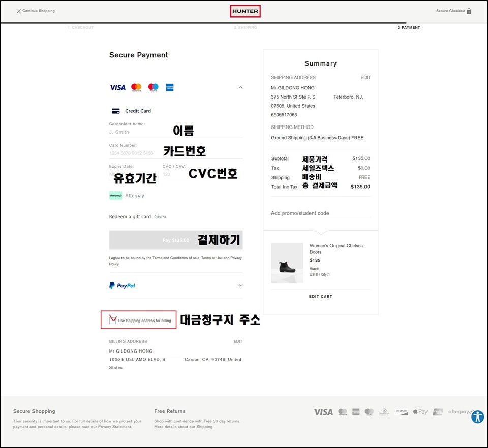Click the Mastercard logo above the Credit Card option
488x448 pixels.
tap(136, 87)
